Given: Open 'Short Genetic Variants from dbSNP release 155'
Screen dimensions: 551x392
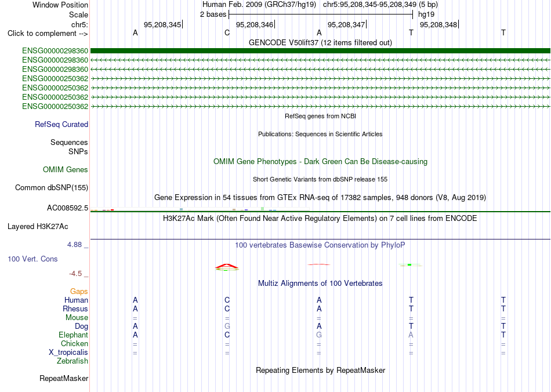Looking at the screenshot, I should 320,179.
